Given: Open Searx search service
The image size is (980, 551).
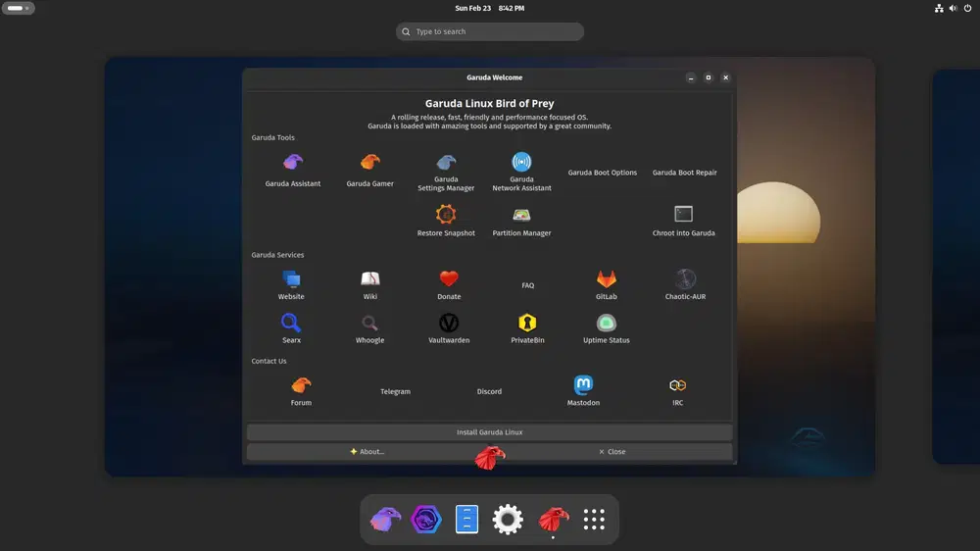Looking at the screenshot, I should click(x=291, y=328).
